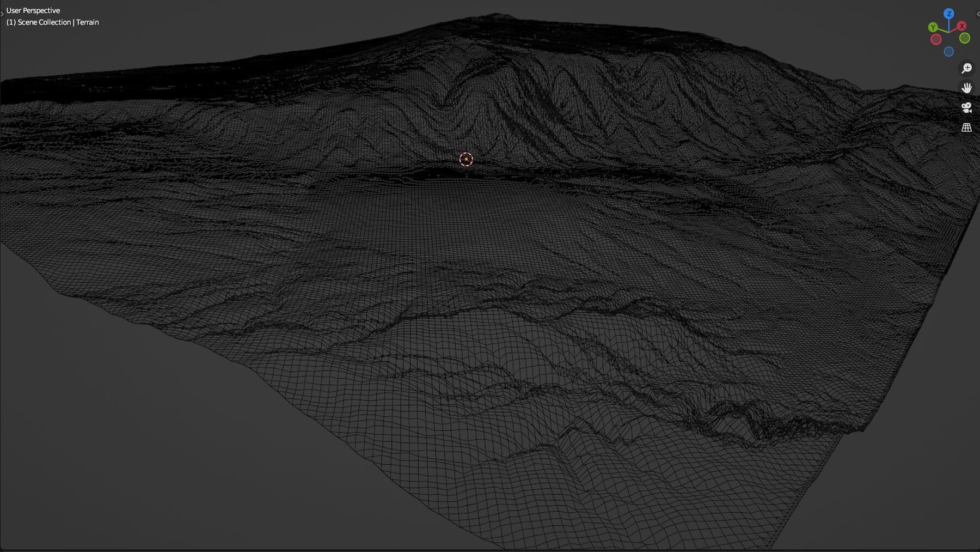Click the hollow negative Y gizmo sphere
980x552 pixels.
pyautogui.click(x=965, y=39)
